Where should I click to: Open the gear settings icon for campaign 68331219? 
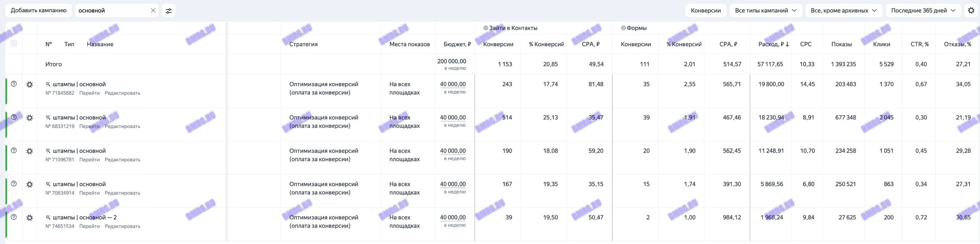29,118
